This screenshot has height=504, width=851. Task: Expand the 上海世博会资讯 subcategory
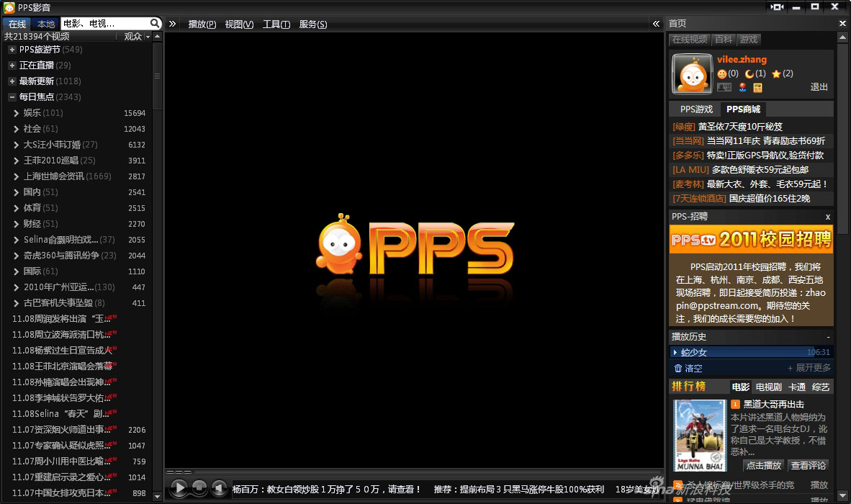click(x=16, y=176)
